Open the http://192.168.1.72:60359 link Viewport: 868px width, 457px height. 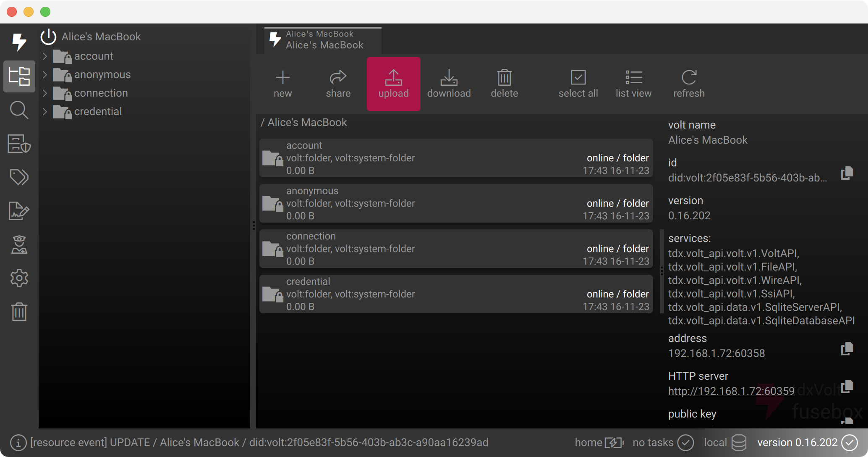click(x=731, y=391)
